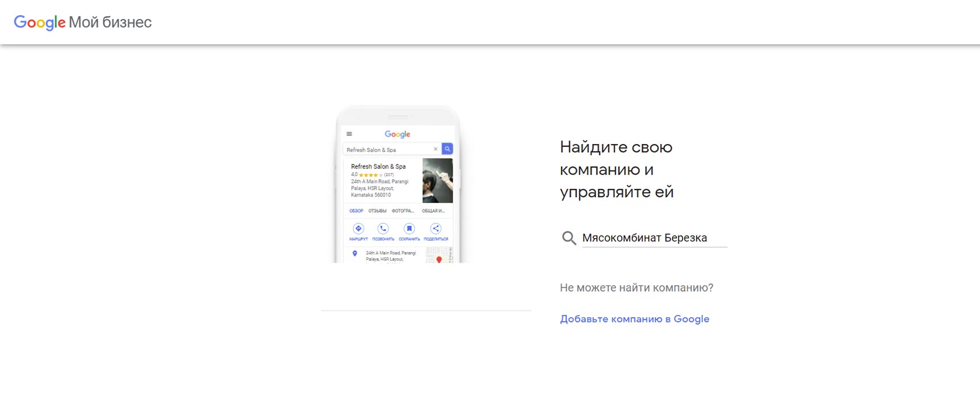Image resolution: width=980 pixels, height=420 pixels.
Task: Click the Google Мой бизнес logo
Action: click(83, 23)
